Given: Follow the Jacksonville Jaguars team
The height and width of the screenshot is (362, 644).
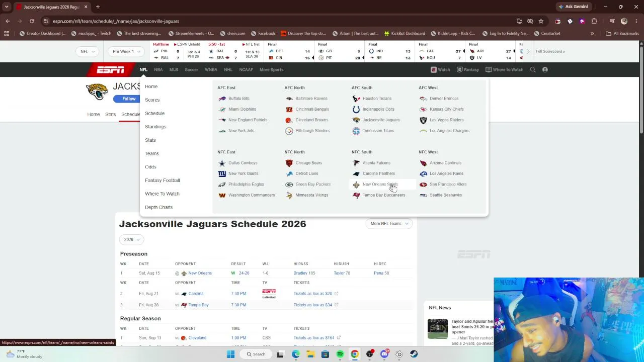Looking at the screenshot, I should [128, 99].
